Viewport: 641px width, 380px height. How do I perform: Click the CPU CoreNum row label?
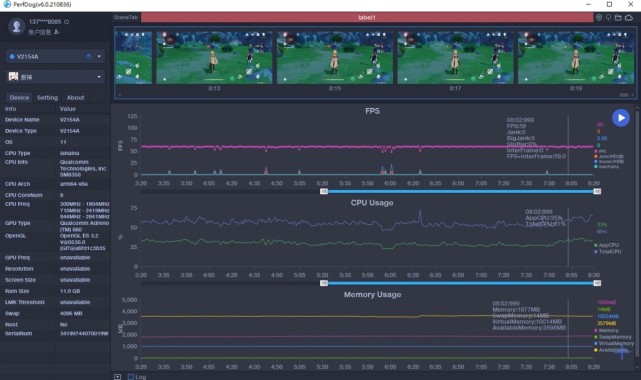tap(24, 195)
